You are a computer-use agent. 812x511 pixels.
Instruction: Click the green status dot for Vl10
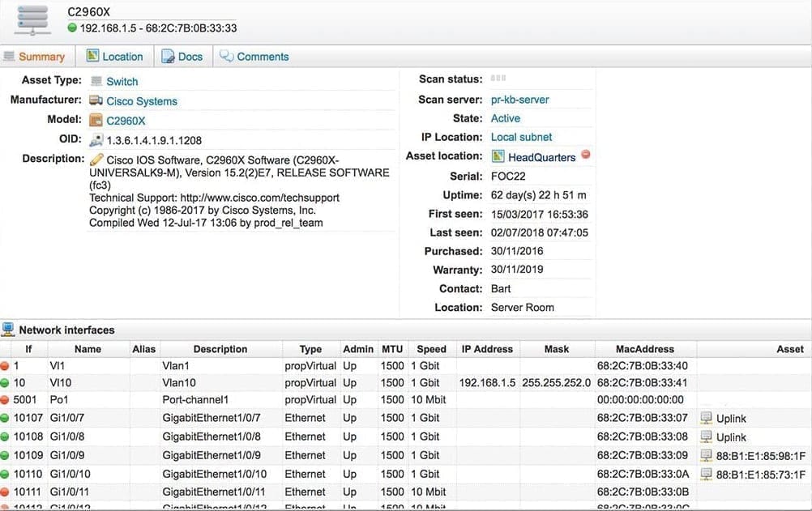[5, 383]
